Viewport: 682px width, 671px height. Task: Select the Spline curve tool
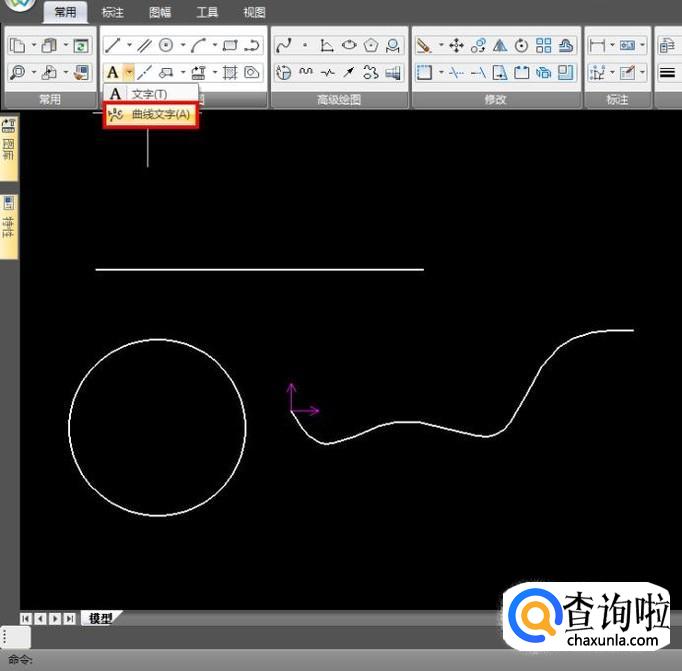(284, 46)
